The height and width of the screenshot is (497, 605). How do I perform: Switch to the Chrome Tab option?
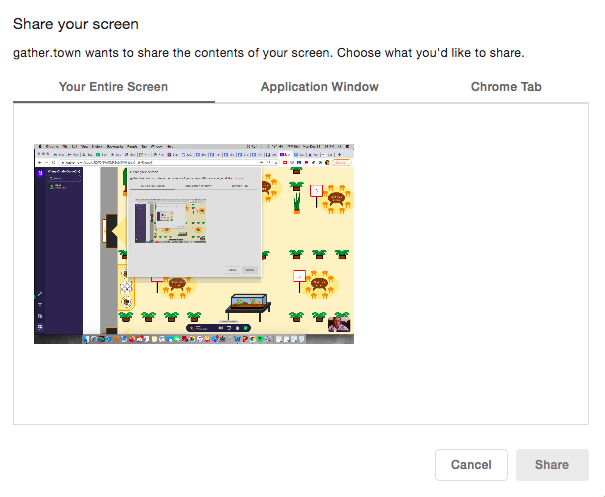[506, 87]
